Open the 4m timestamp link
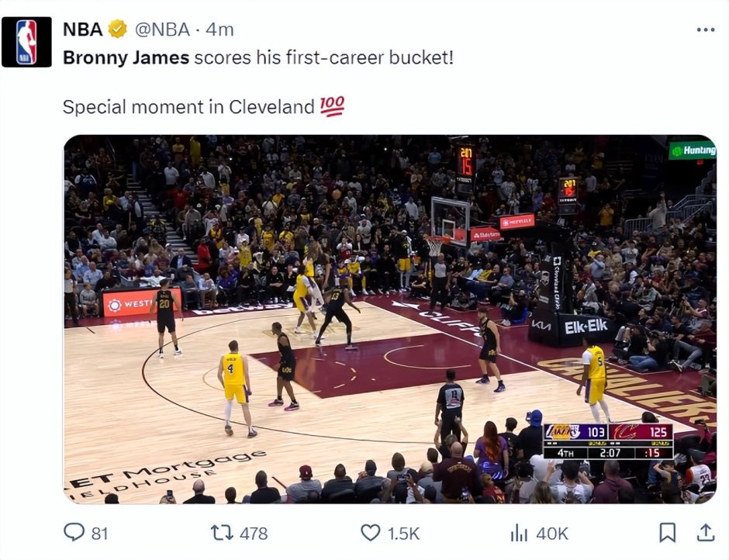The width and height of the screenshot is (729, 560). pos(220,29)
